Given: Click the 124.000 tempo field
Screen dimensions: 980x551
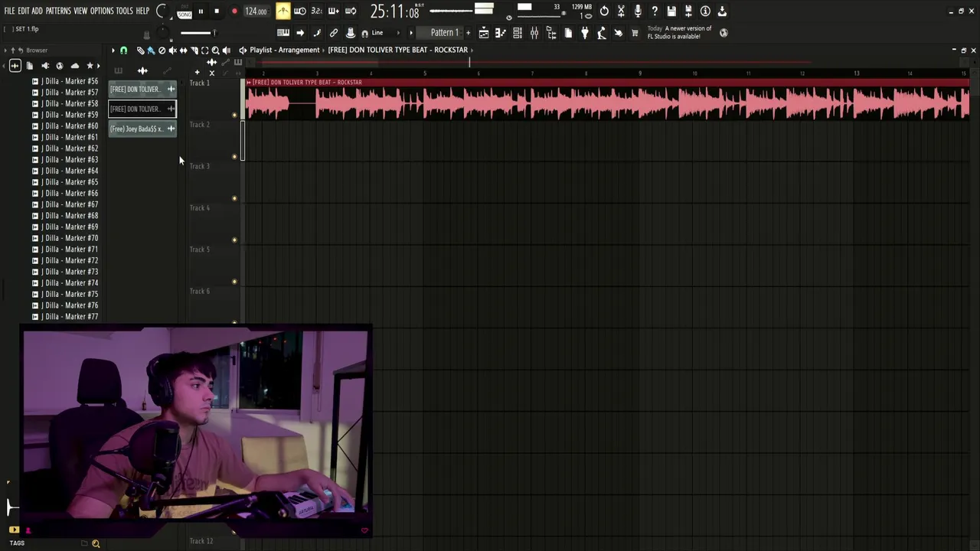Looking at the screenshot, I should 256,11.
